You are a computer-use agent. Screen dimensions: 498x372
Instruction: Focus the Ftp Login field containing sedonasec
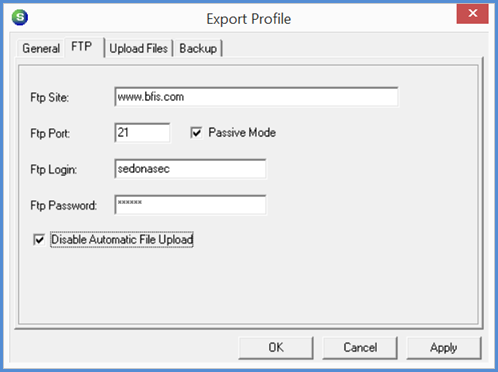[x=190, y=169]
